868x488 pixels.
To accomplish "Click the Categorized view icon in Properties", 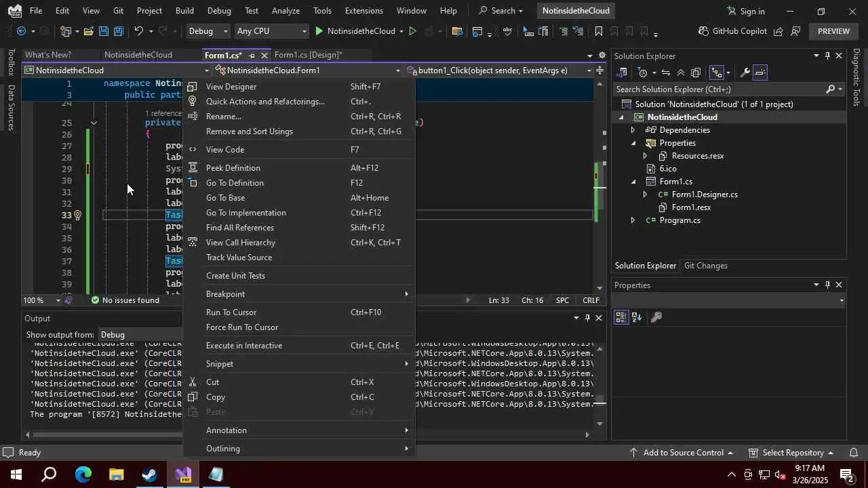I will [x=621, y=317].
